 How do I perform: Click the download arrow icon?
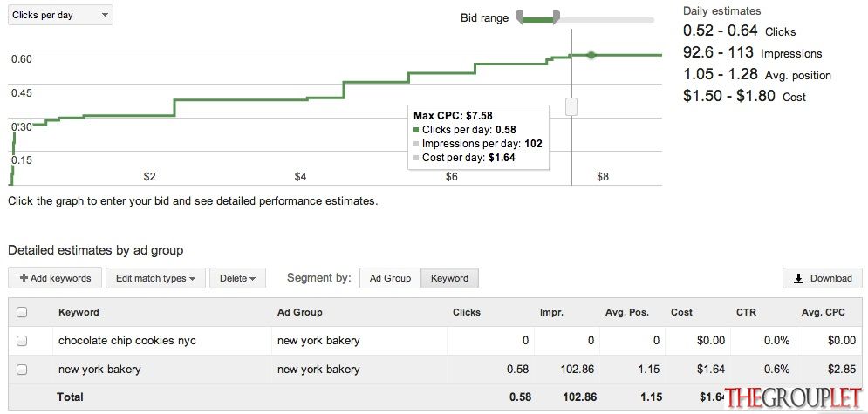coord(798,279)
